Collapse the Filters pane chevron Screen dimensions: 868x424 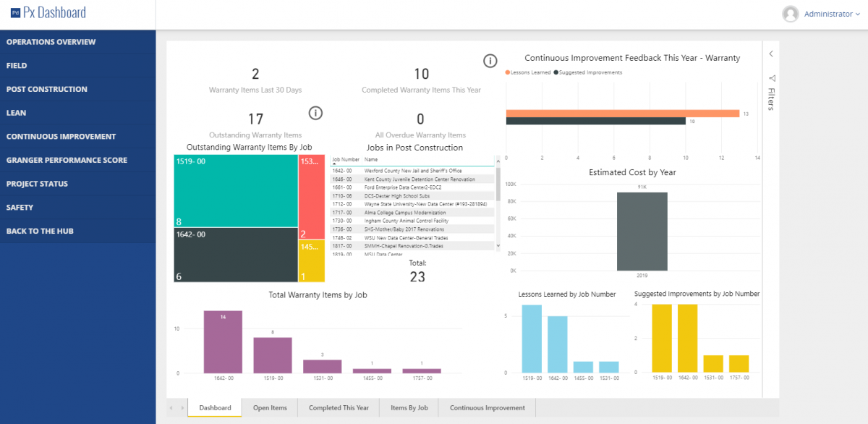pyautogui.click(x=771, y=54)
